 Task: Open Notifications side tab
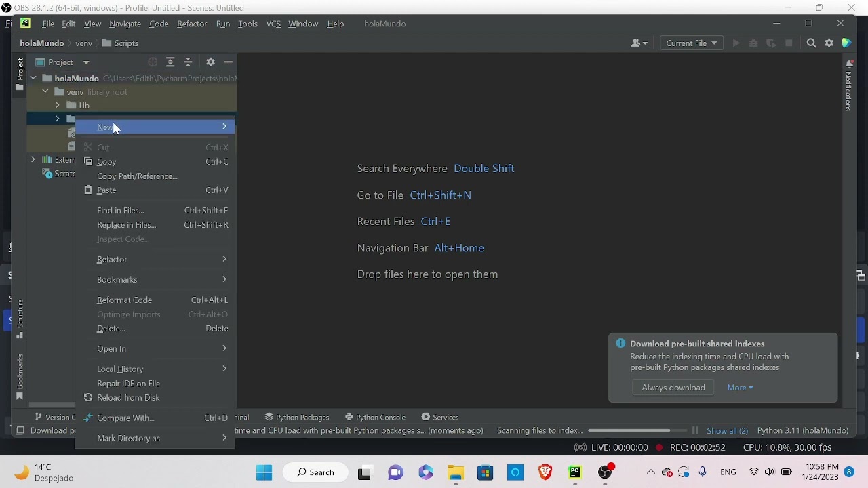click(x=848, y=85)
